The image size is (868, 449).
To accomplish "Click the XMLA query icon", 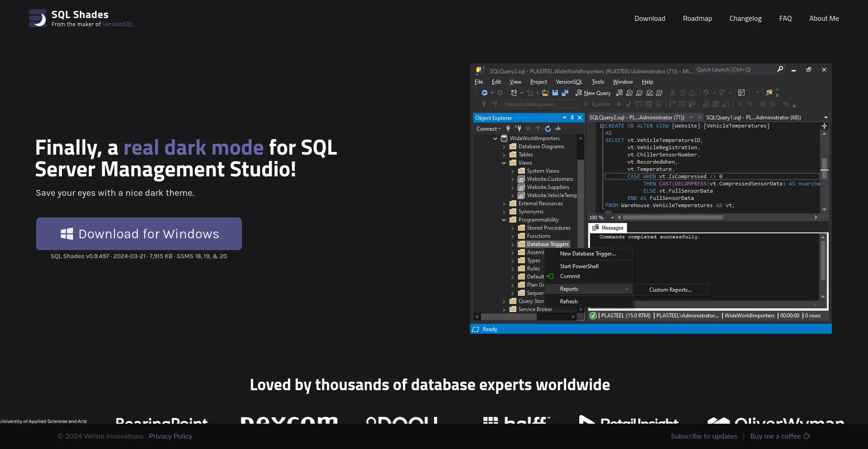I will 649,93.
